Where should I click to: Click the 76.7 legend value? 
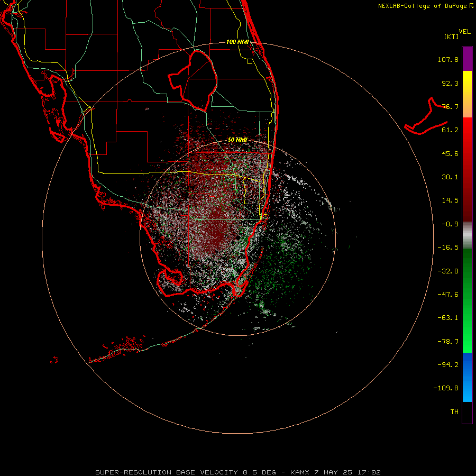450,106
